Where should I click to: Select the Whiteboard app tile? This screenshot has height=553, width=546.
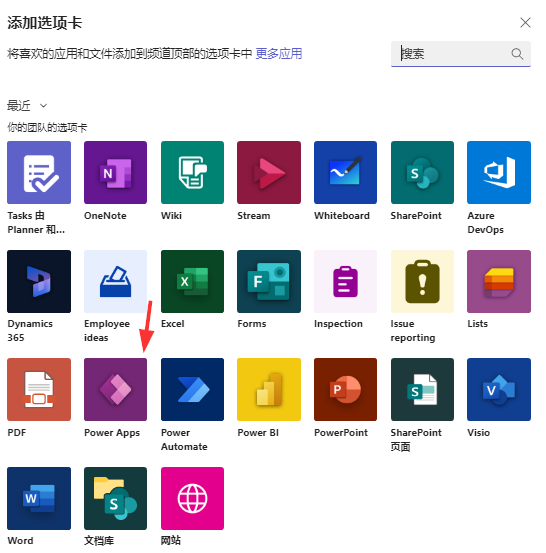pos(345,172)
